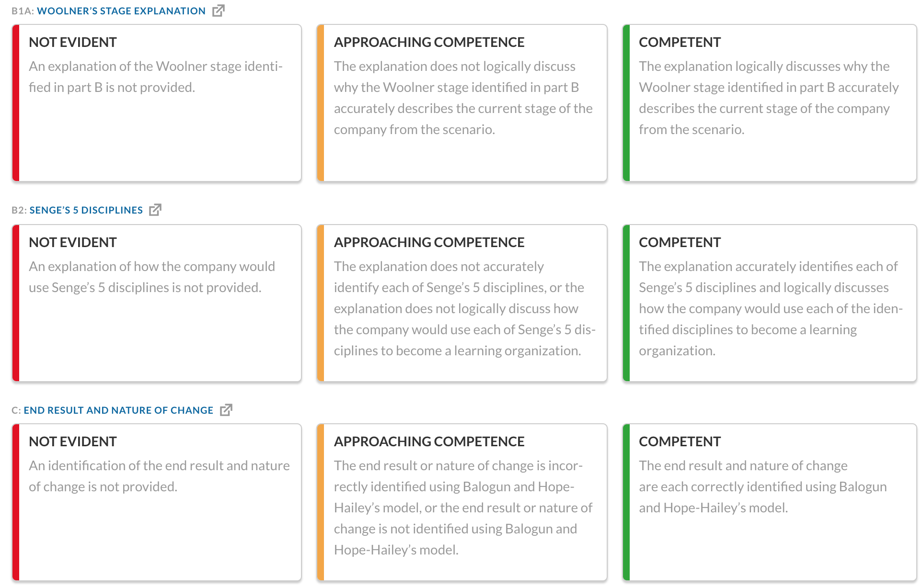
Task: Click orange color bar on Senge Approaching Competence card
Action: point(321,303)
